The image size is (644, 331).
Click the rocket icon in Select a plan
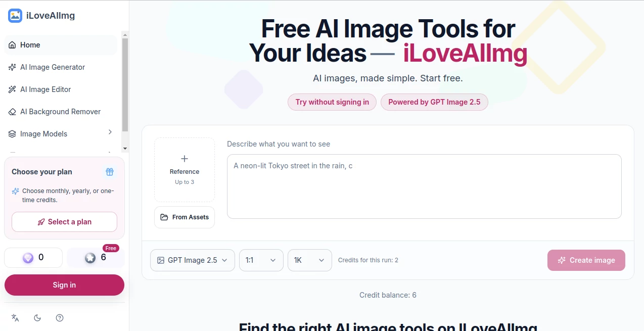coord(41,222)
